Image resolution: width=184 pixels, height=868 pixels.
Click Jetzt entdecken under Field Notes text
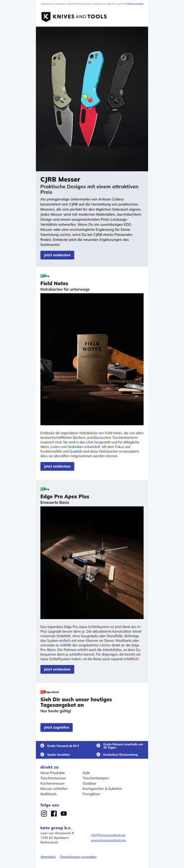click(x=57, y=466)
